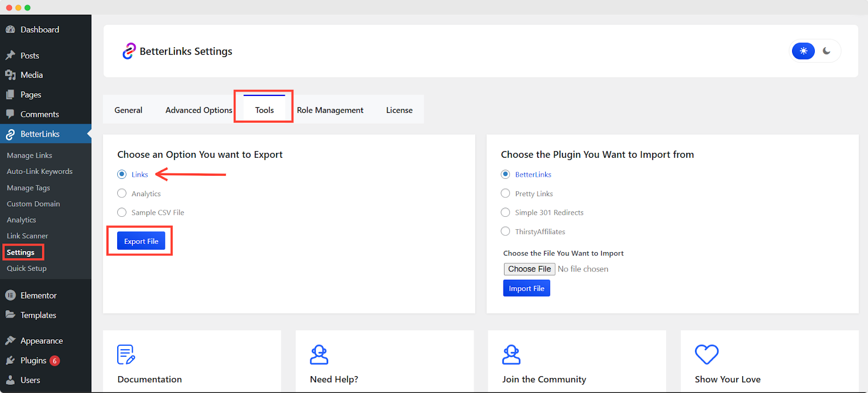Click the Join the Community card title
The height and width of the screenshot is (393, 868).
pos(544,379)
